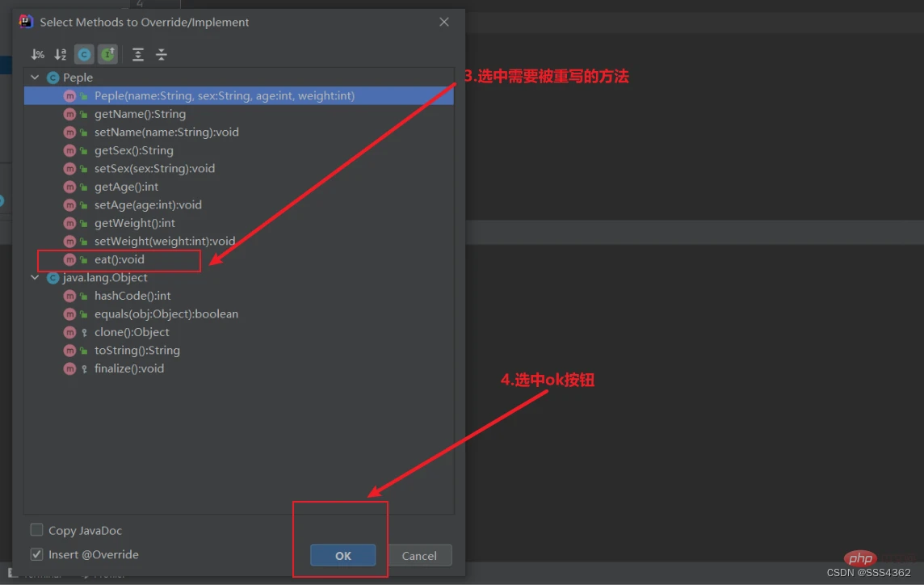Click the method icon beside getAge():int
This screenshot has width=924, height=585.
[69, 187]
